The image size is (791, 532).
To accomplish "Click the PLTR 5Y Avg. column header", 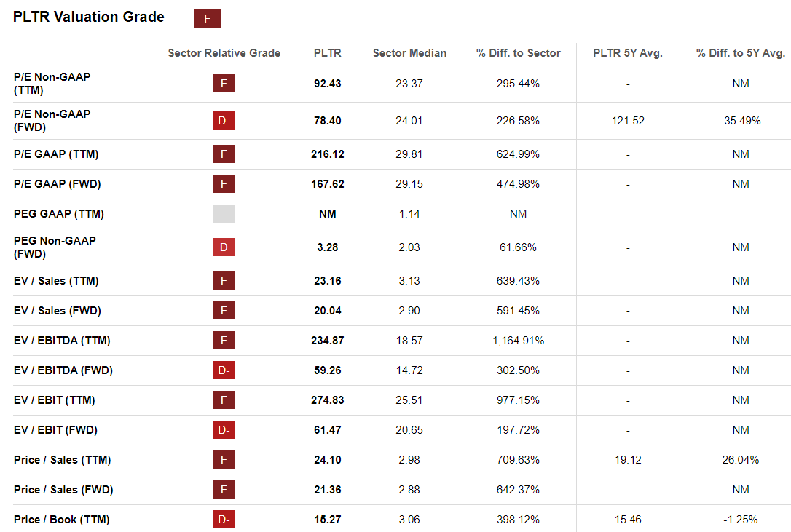I will pos(628,53).
